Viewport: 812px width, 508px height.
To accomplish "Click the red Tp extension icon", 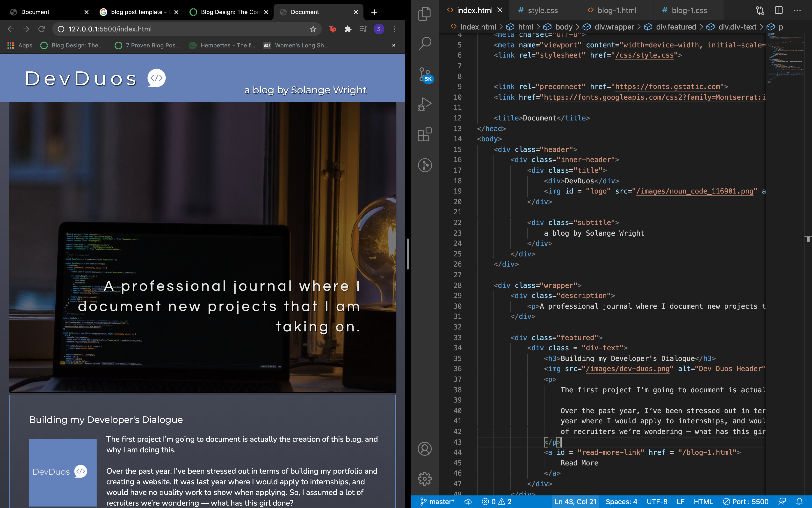I will (x=333, y=29).
